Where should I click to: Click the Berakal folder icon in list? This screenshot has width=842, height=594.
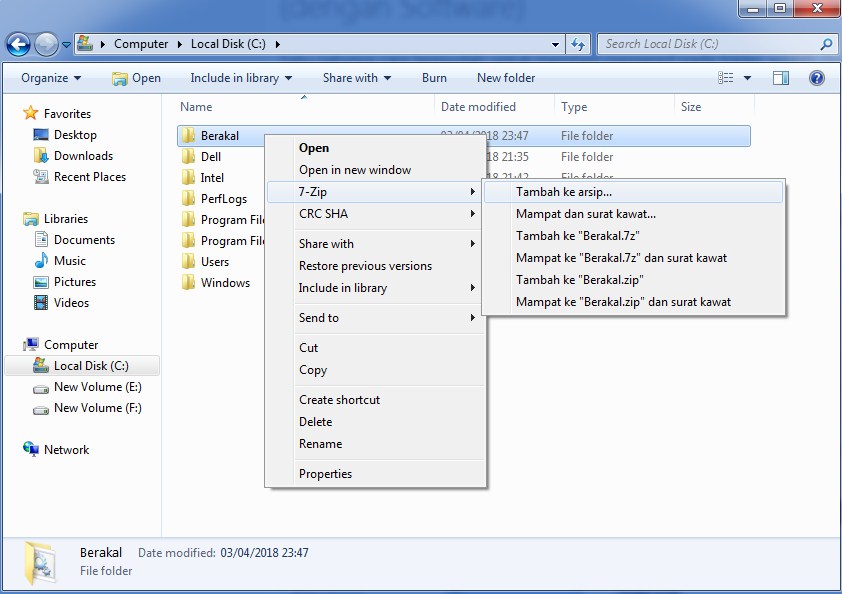pos(188,135)
